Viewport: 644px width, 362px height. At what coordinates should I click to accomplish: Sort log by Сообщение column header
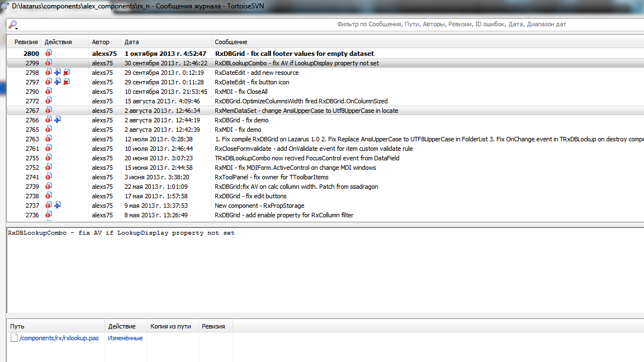[x=231, y=42]
